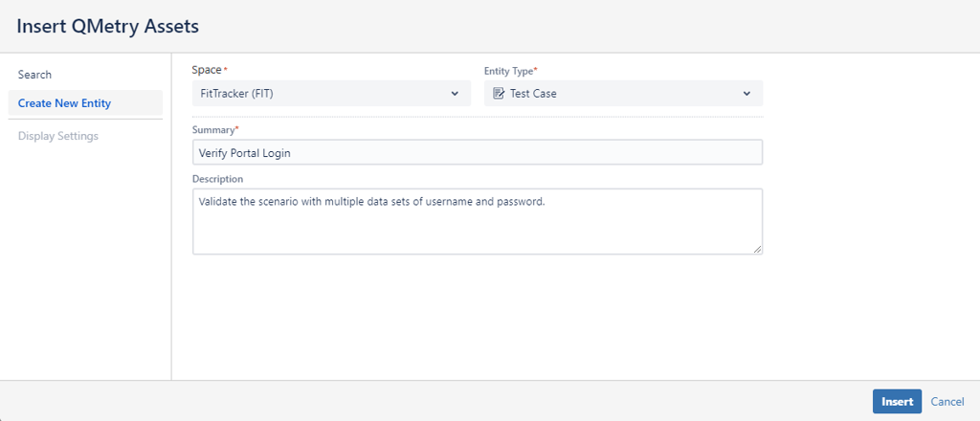Click the Description textarea resize handle
980x421 pixels.
[x=757, y=249]
